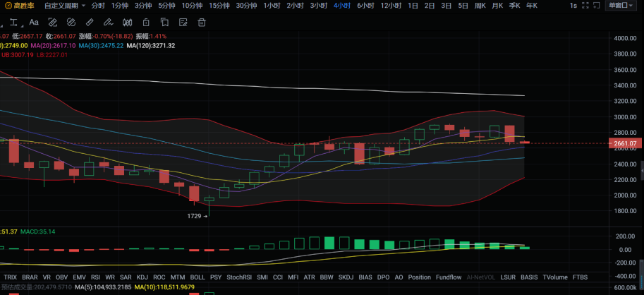Select the active 4小时 timeframe

click(342, 6)
